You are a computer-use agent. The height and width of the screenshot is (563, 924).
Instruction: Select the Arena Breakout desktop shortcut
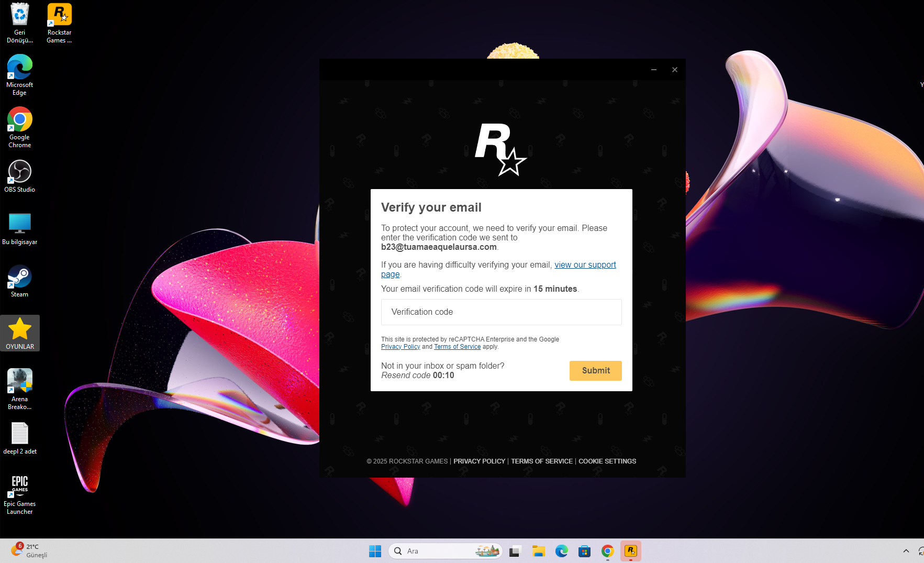(x=20, y=390)
